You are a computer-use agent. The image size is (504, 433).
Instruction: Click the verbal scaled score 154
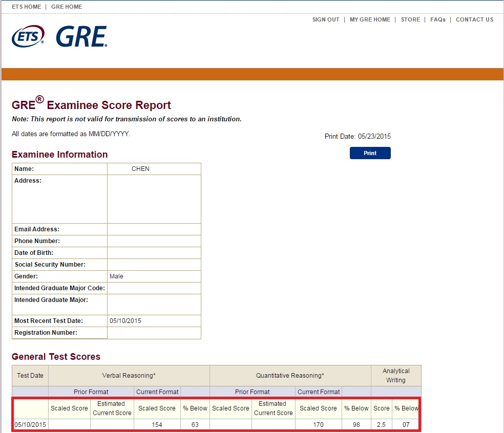click(x=157, y=425)
